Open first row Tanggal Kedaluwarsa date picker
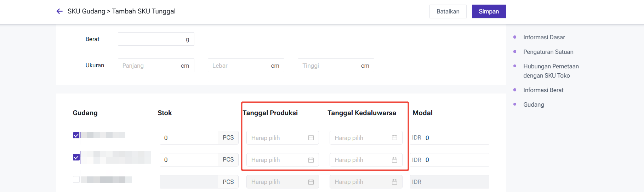The width and height of the screenshot is (644, 192). click(x=359, y=138)
